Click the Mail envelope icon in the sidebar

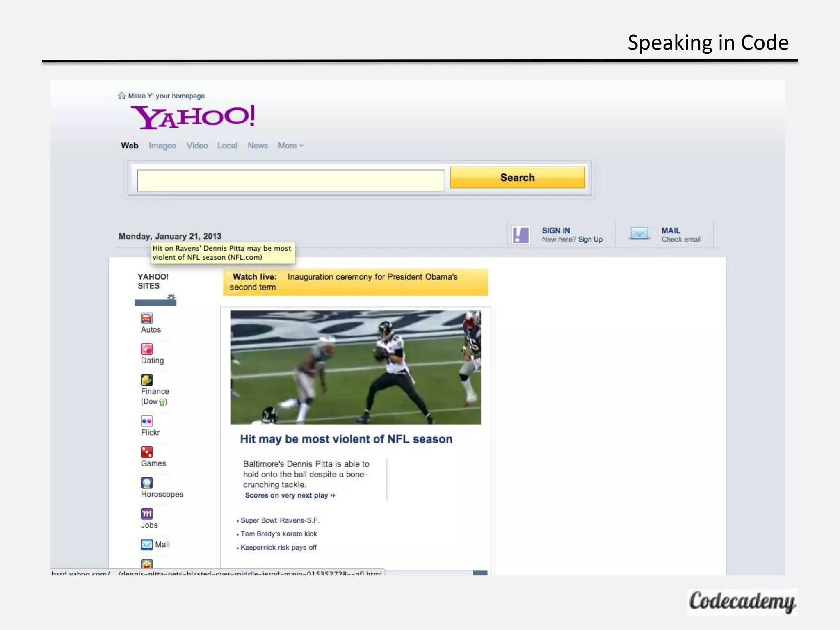[x=147, y=544]
